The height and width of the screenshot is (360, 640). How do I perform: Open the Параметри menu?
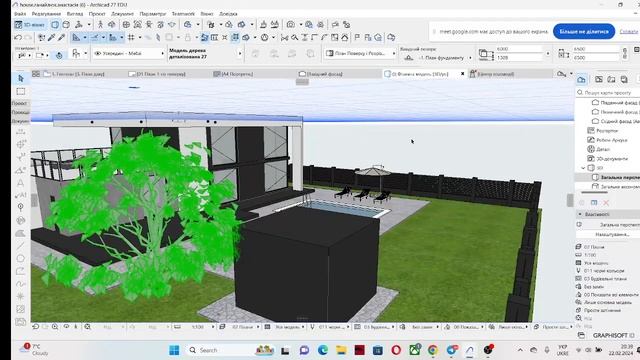click(x=153, y=14)
